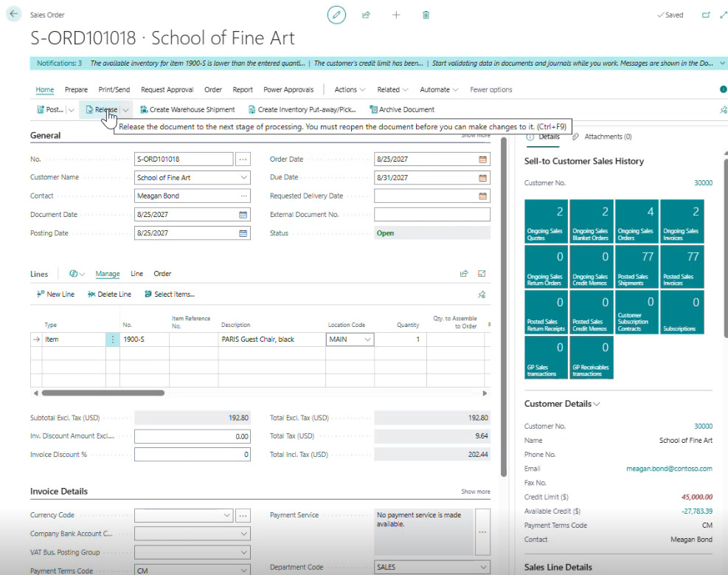Pin the Lines action bar
The image size is (728, 575).
482,295
